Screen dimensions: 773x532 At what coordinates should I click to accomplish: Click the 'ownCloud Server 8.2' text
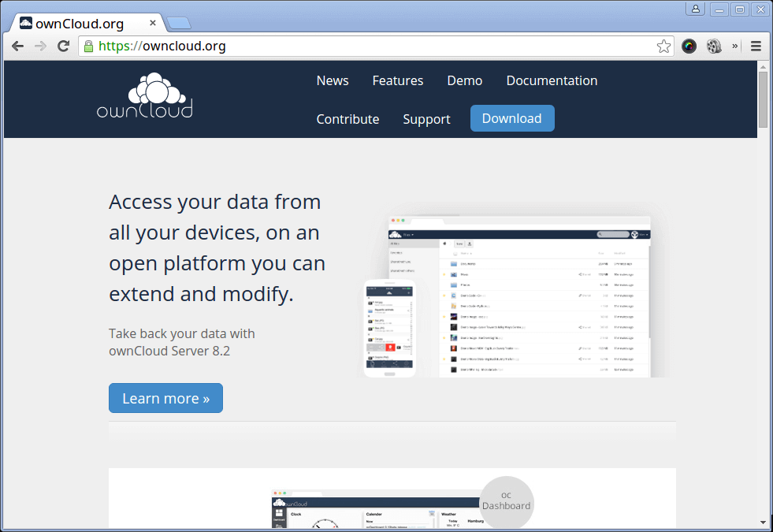pyautogui.click(x=169, y=351)
